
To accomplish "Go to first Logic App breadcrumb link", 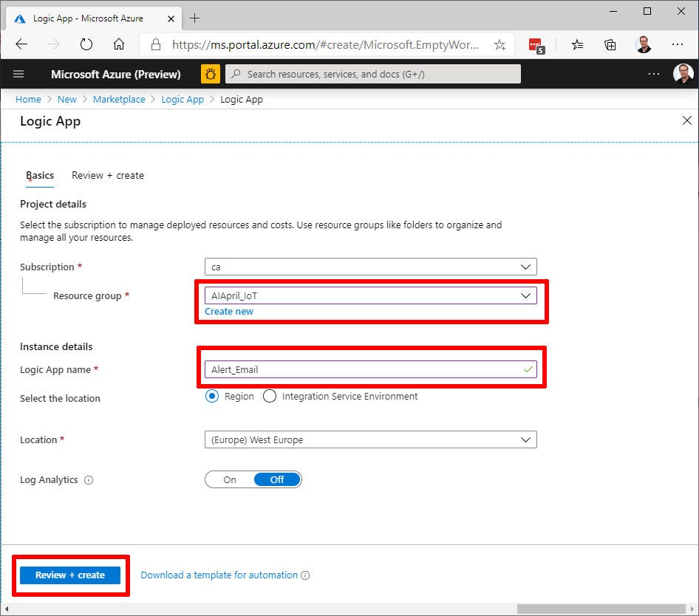I will [183, 100].
